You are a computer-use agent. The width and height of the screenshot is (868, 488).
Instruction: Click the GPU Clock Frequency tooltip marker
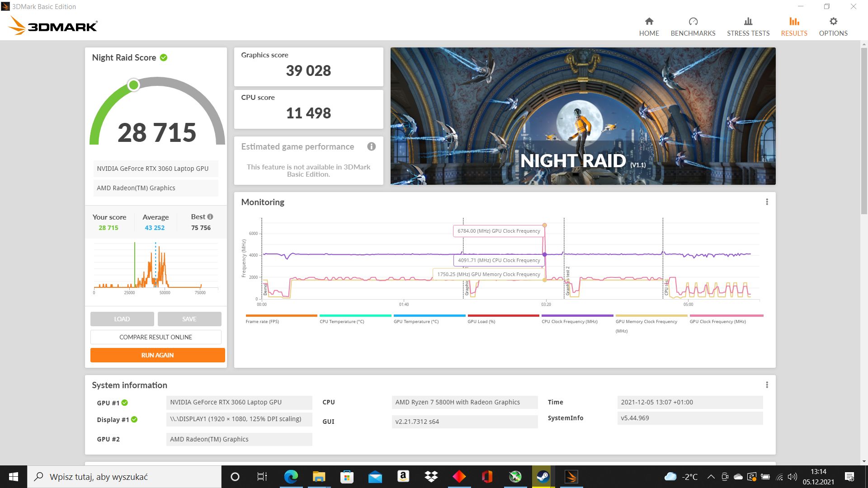click(x=544, y=225)
